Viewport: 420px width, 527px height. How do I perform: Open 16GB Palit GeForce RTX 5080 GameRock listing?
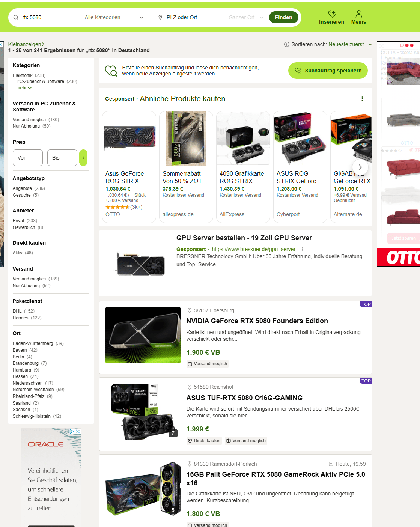pos(276,479)
